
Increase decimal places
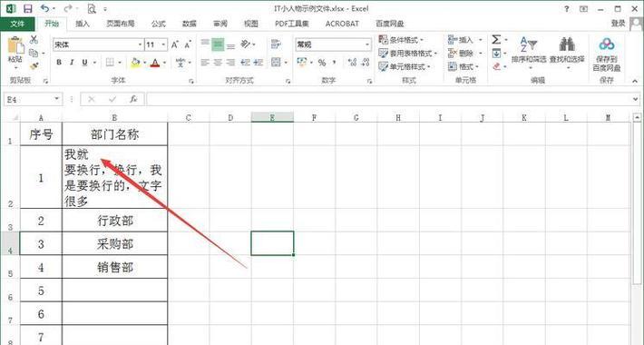(352, 63)
